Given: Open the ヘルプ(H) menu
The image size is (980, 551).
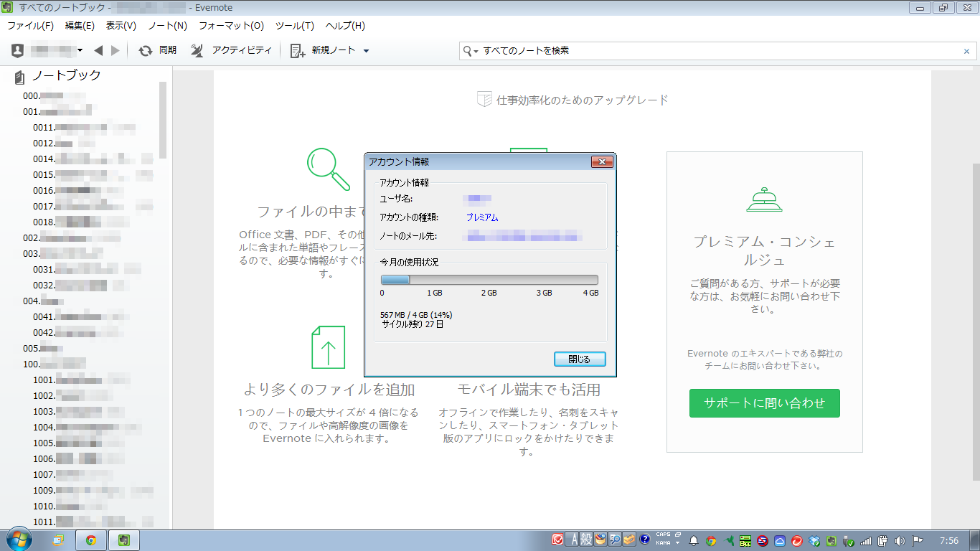Looking at the screenshot, I should pyautogui.click(x=345, y=26).
